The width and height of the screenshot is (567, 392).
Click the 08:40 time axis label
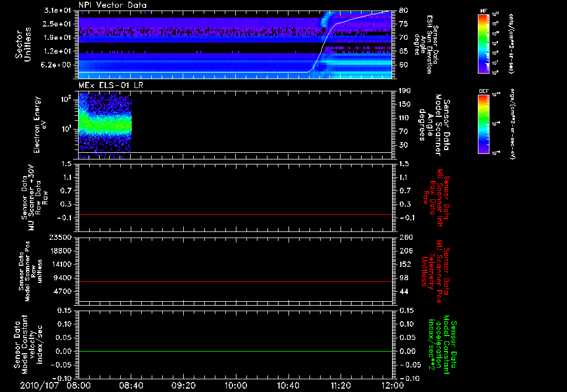click(x=131, y=385)
